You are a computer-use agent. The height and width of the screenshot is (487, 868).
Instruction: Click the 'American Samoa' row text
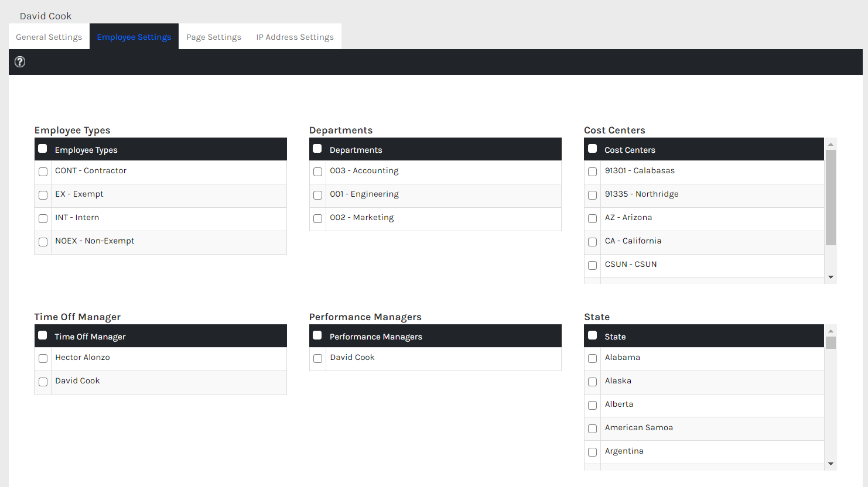(639, 428)
